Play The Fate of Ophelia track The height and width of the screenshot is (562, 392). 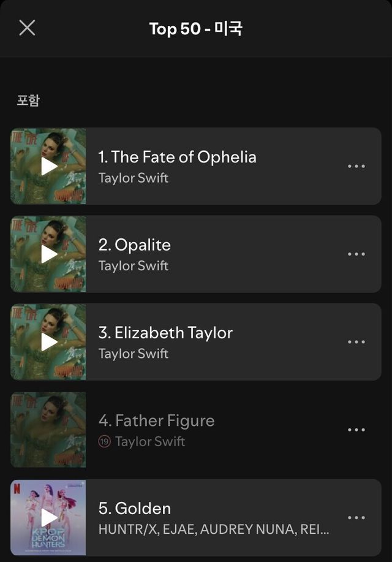click(x=49, y=166)
